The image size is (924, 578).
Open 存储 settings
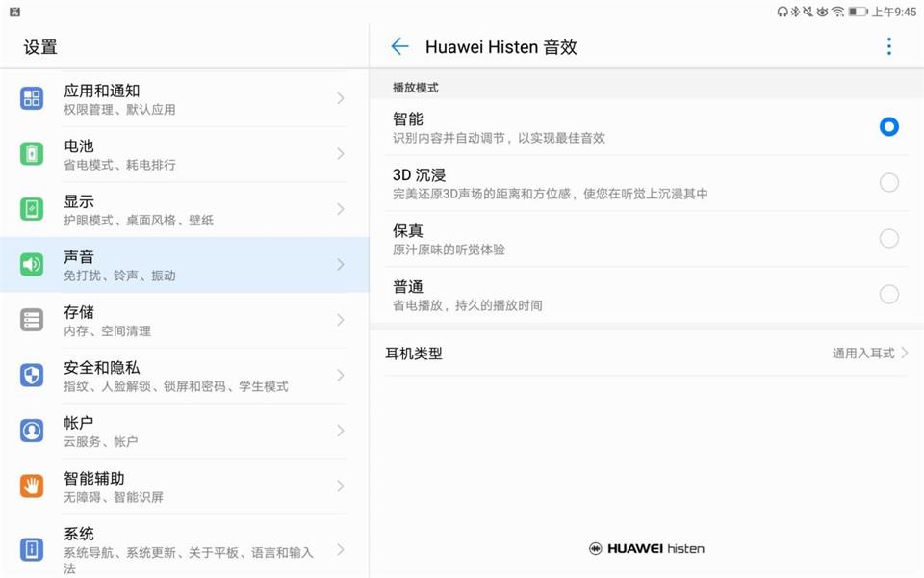pos(185,320)
